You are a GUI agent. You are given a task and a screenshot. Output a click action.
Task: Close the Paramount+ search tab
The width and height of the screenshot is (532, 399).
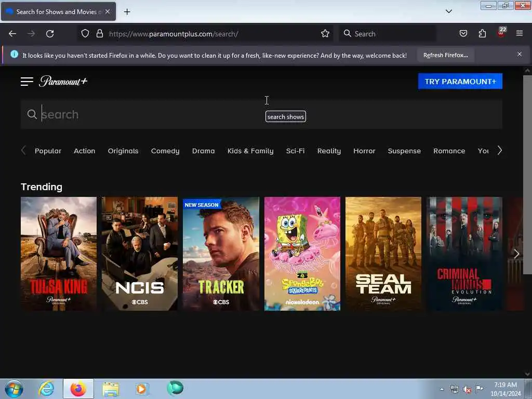click(x=108, y=11)
